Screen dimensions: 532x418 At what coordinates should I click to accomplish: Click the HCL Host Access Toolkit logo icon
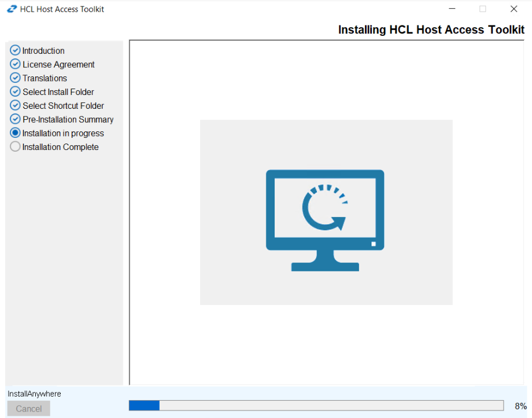tap(12, 9)
